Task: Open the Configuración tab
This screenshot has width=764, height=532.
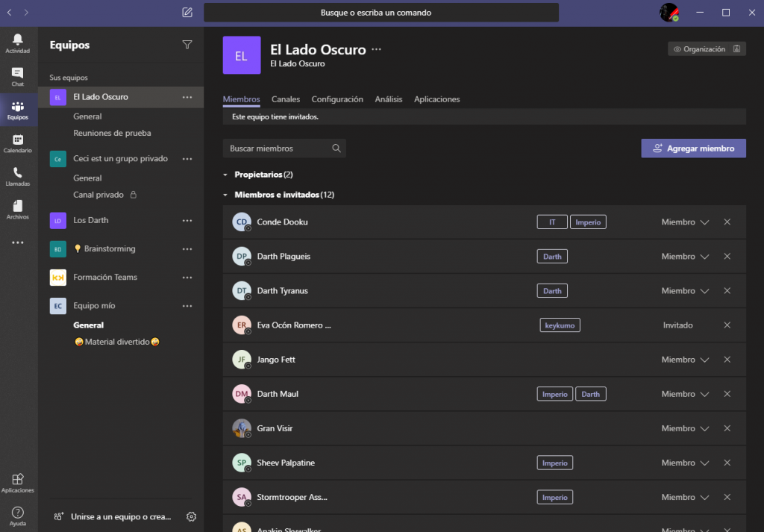Action: click(339, 99)
